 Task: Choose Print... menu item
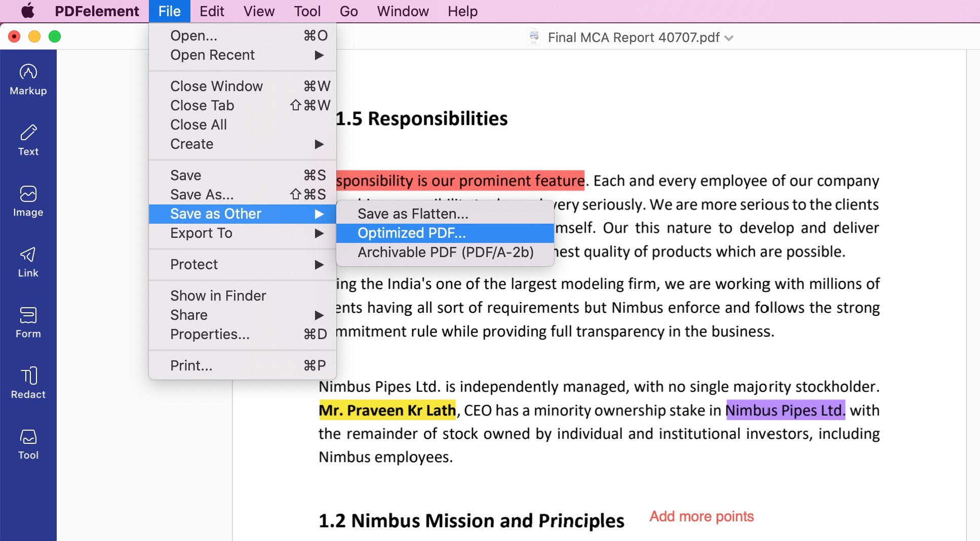(243, 365)
